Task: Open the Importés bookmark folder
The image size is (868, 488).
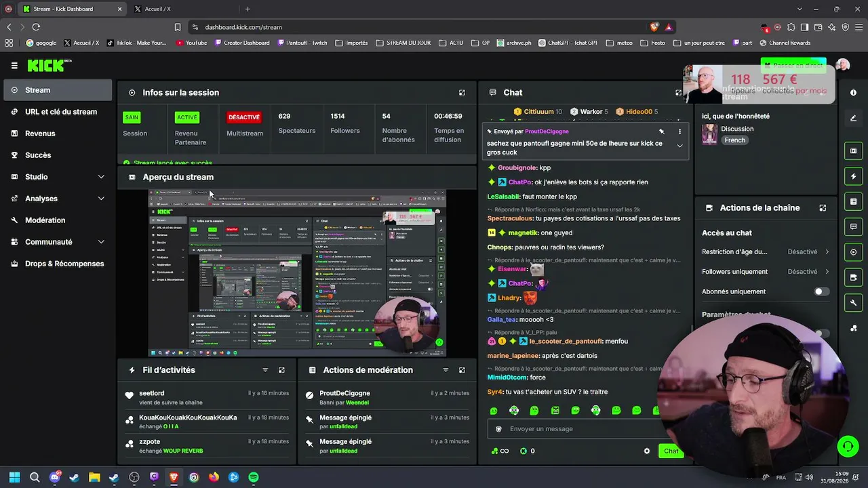Action: coord(351,43)
